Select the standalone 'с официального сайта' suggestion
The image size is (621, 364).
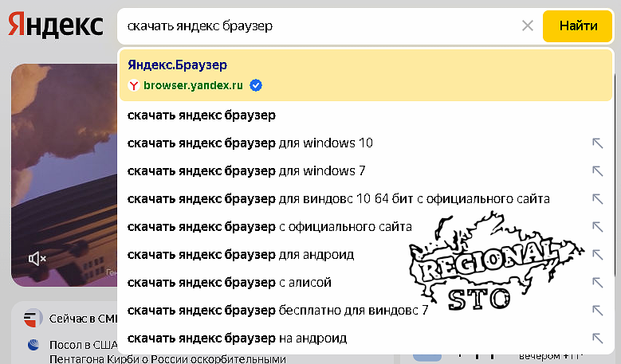[366, 227]
